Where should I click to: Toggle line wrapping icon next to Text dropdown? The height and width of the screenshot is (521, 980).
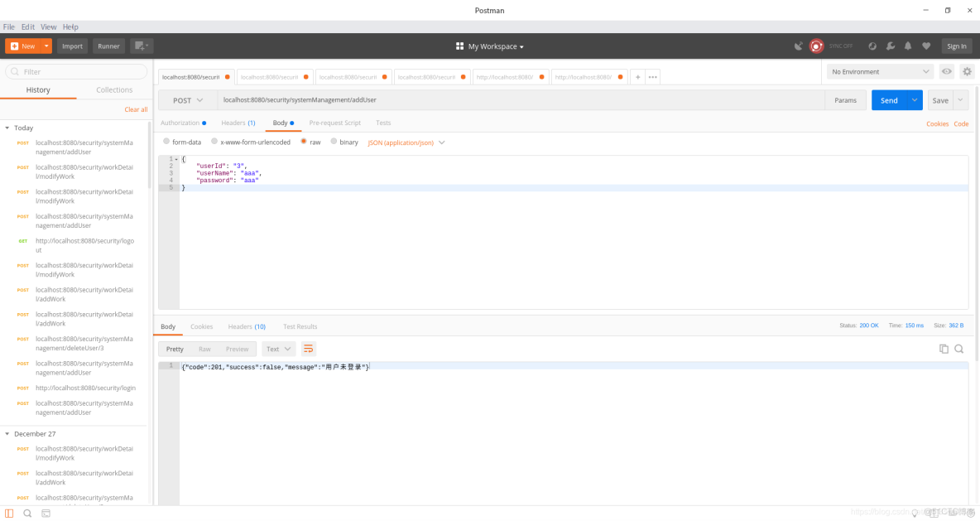(x=308, y=349)
